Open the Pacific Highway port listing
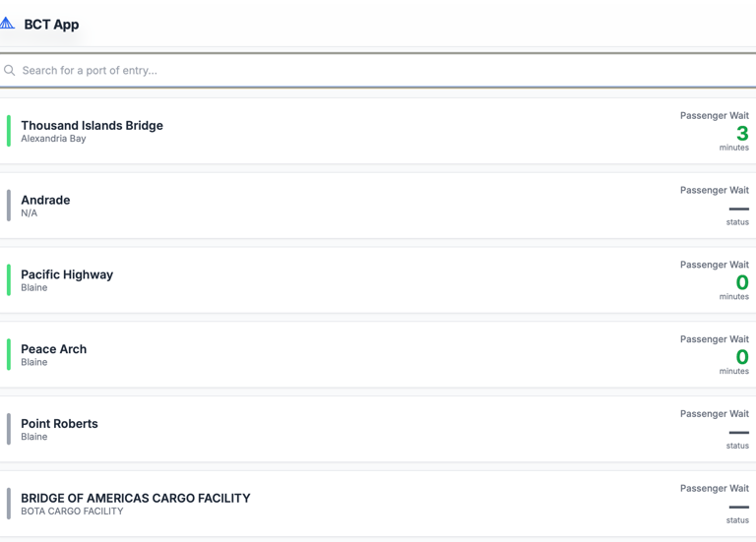Image resolution: width=756 pixels, height=542 pixels. 67,275
